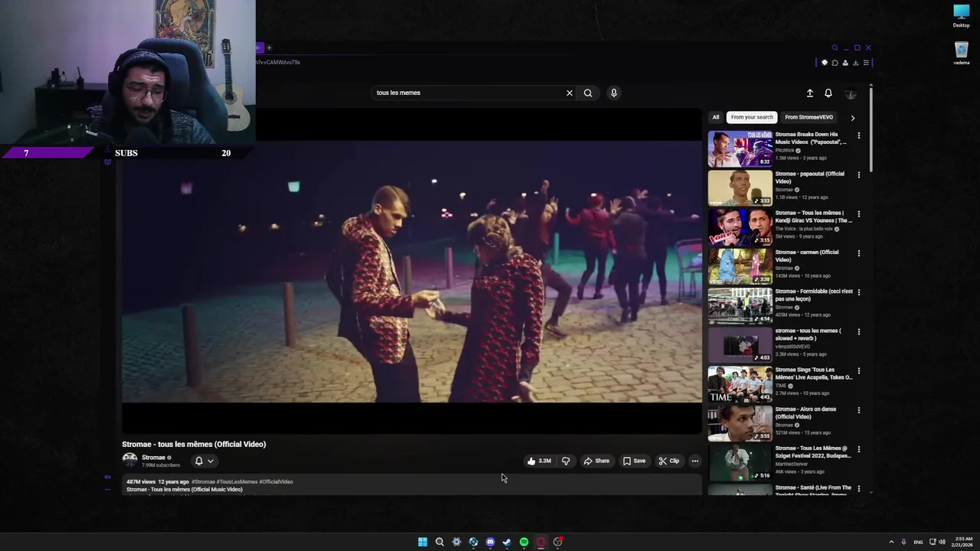Open Windows Start menu
Image resolution: width=980 pixels, height=551 pixels.
(423, 542)
